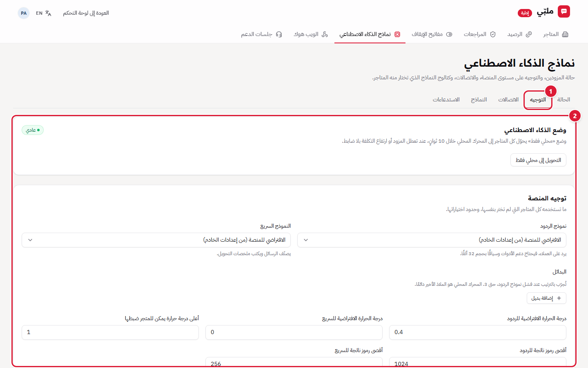This screenshot has width=588, height=368.
Task: Open the الويب هوك navigation item
Action: coord(311,34)
